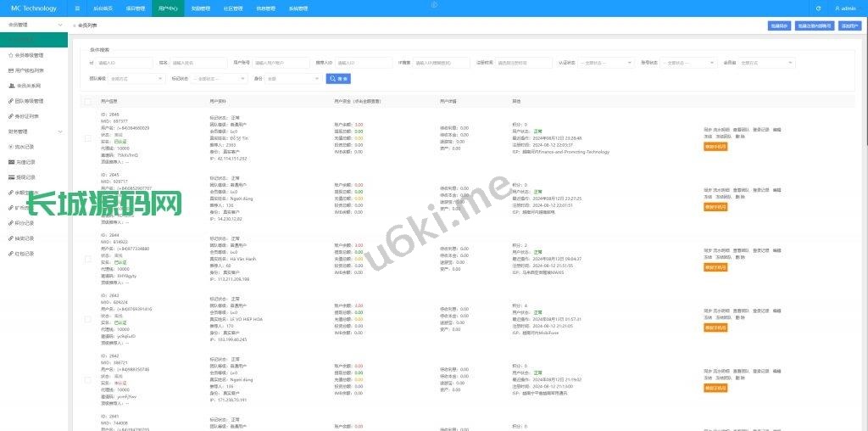Click the blue search button
Screen dimensions: 868x431
point(338,78)
